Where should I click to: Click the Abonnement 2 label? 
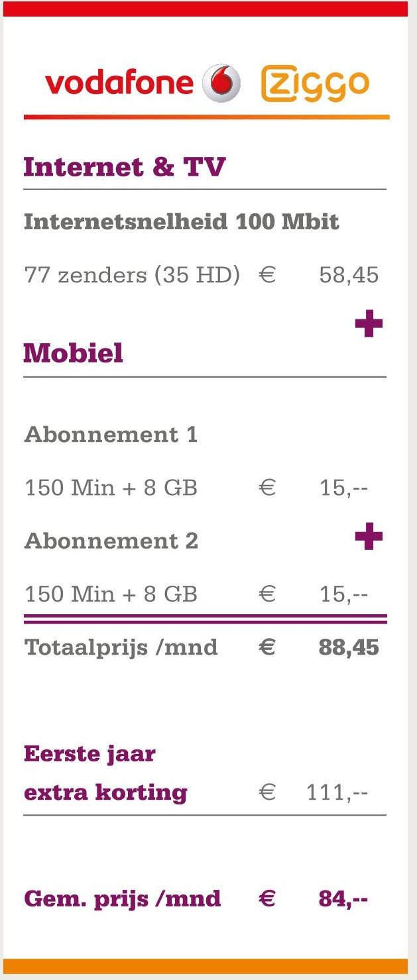pyautogui.click(x=111, y=541)
